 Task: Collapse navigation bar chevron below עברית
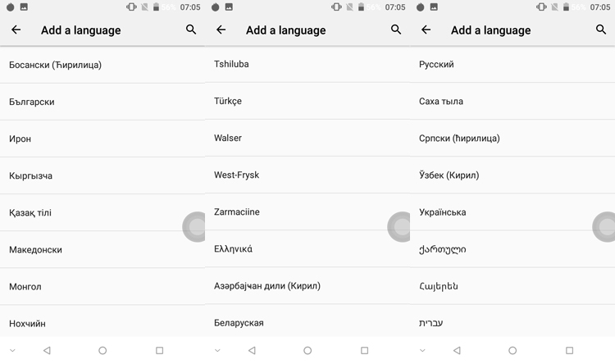click(x=422, y=350)
